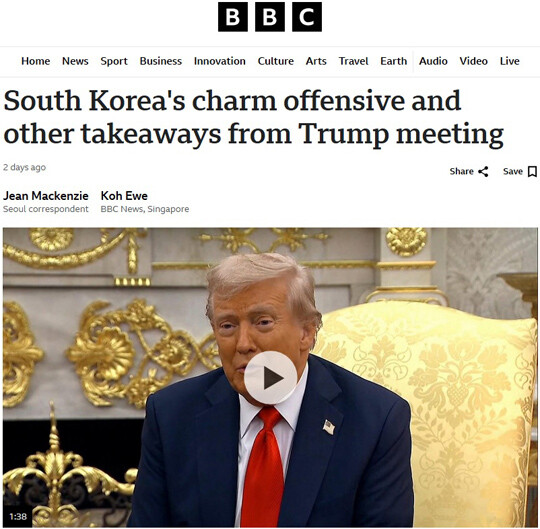Open Jean Mackenzie's author link

(x=46, y=196)
